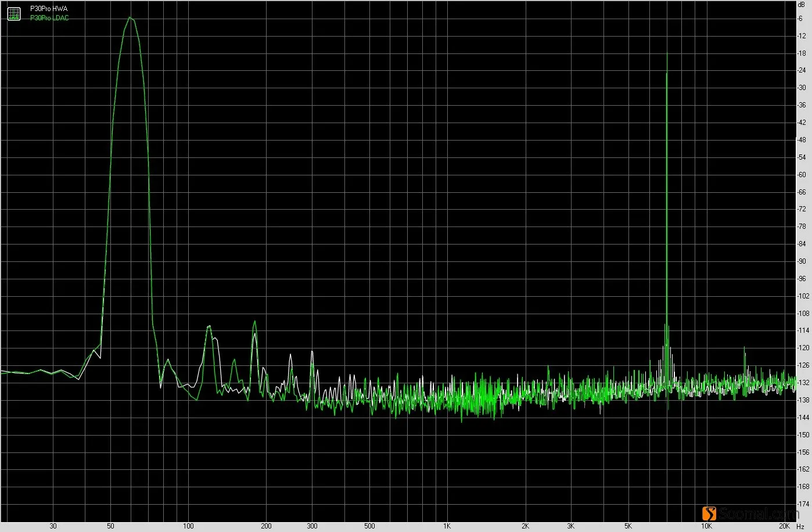Click the -114 dB axis label

[x=803, y=331]
